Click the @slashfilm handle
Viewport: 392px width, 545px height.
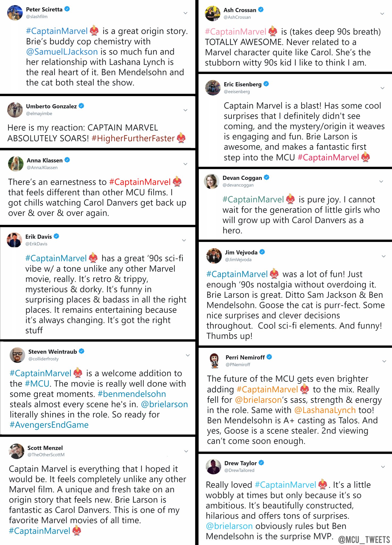37,16
